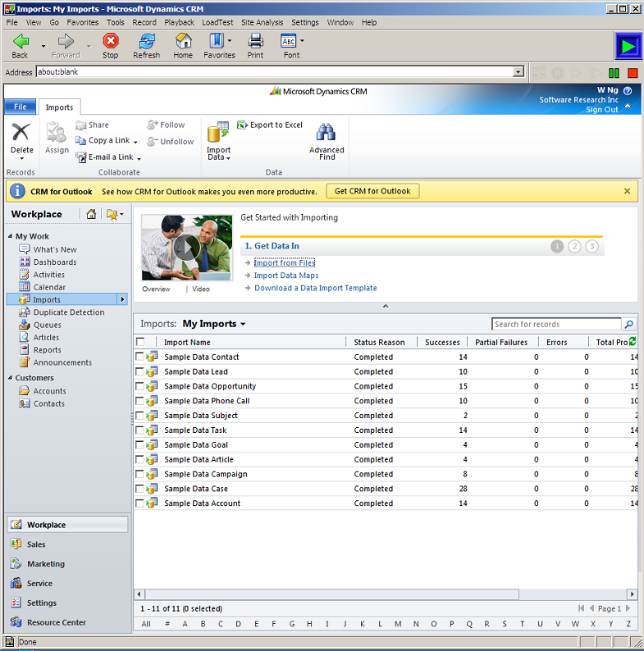Click the Font ABC icon
This screenshot has width=644, height=651.
click(x=289, y=41)
